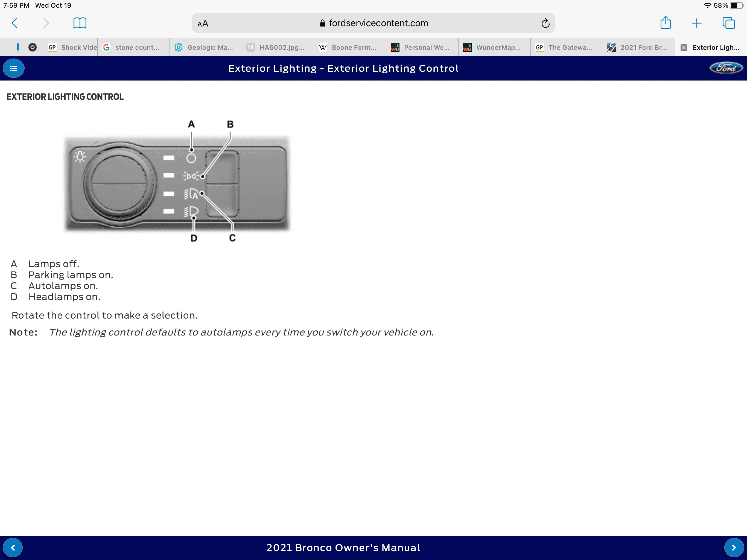Open the Safari share sheet icon
This screenshot has width=747, height=560.
pyautogui.click(x=665, y=22)
